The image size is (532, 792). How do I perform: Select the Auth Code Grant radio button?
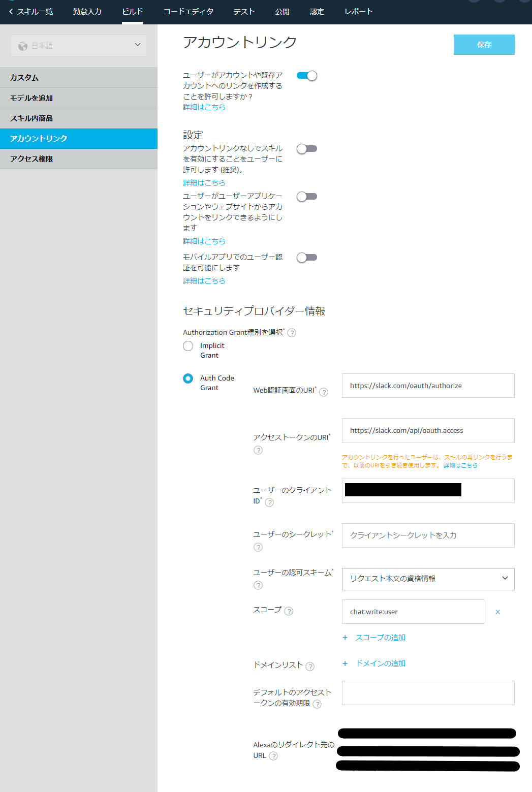click(188, 378)
